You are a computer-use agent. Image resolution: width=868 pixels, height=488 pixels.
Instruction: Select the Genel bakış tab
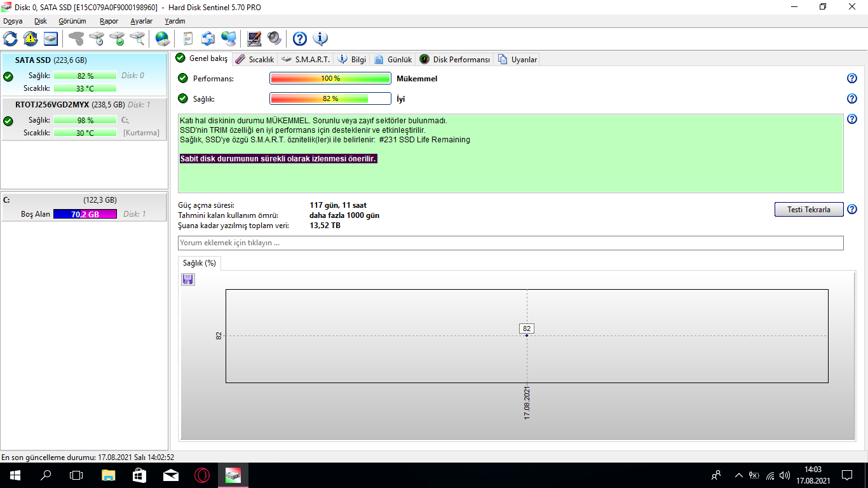click(x=202, y=58)
